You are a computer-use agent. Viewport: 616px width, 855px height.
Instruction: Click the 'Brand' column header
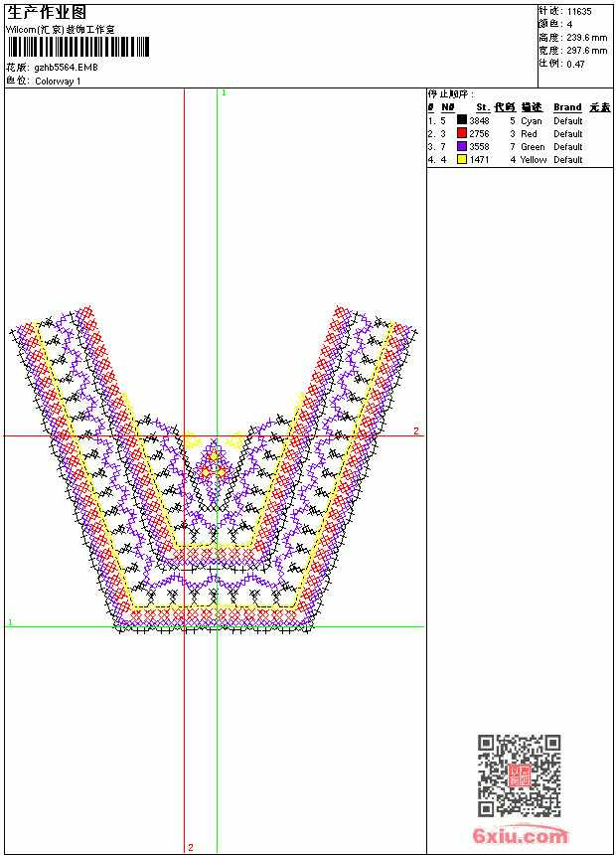pyautogui.click(x=567, y=107)
